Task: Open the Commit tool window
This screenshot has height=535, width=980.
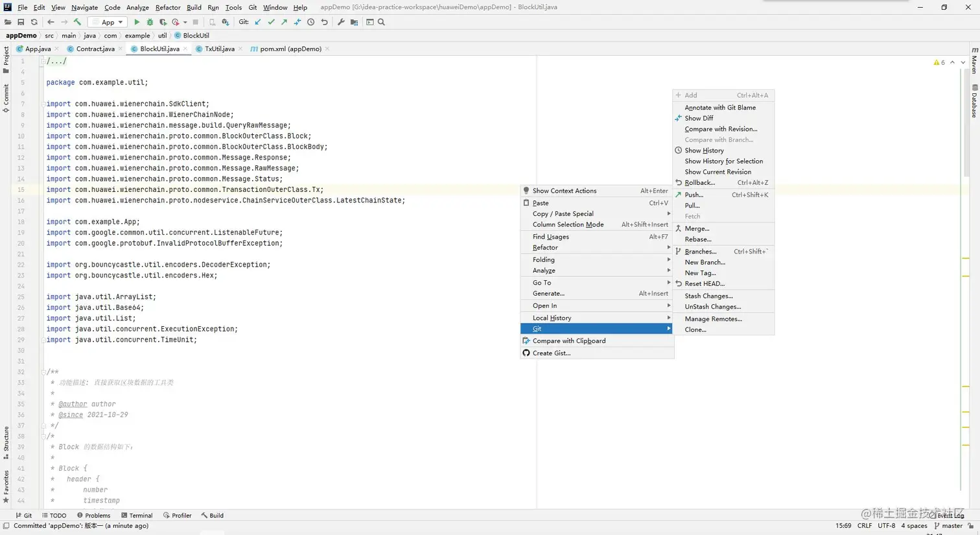Action: point(6,98)
